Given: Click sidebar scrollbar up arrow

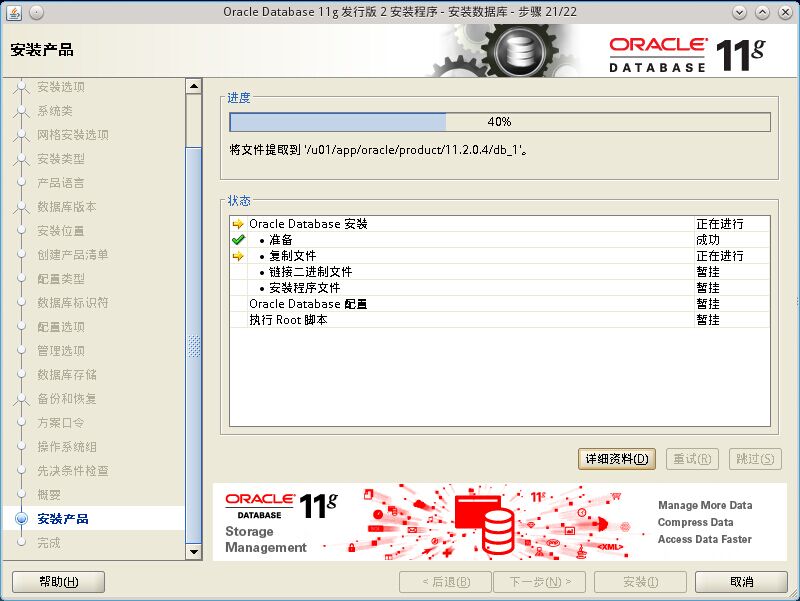Looking at the screenshot, I should pyautogui.click(x=194, y=86).
